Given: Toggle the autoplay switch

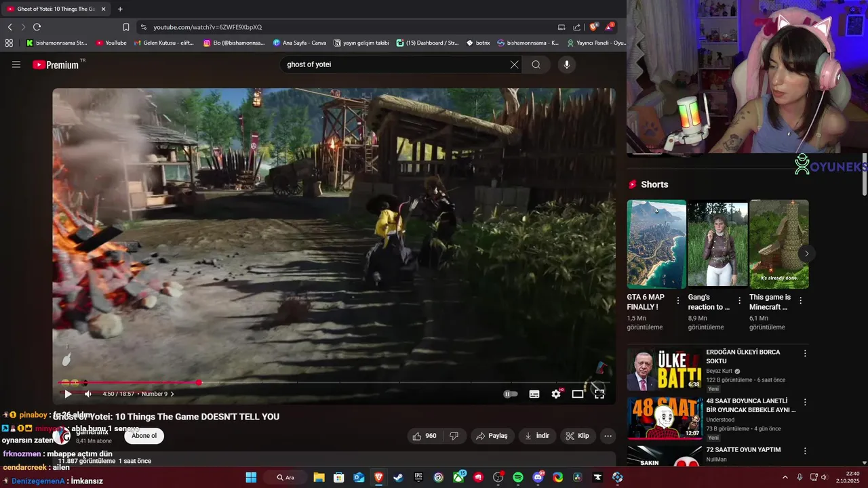Looking at the screenshot, I should coord(511,394).
